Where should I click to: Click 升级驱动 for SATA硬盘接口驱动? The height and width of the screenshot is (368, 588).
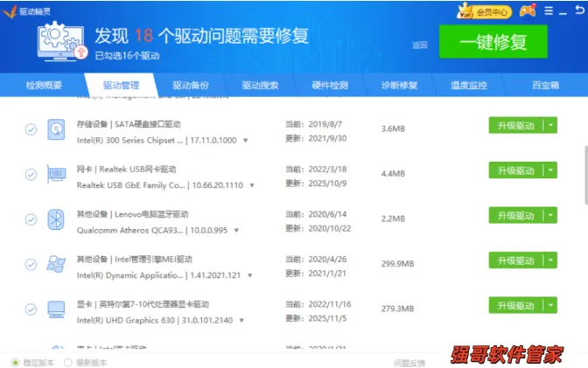516,126
